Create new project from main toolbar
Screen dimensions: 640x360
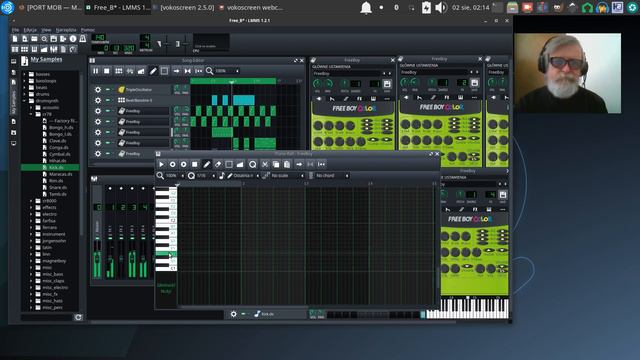15,39
